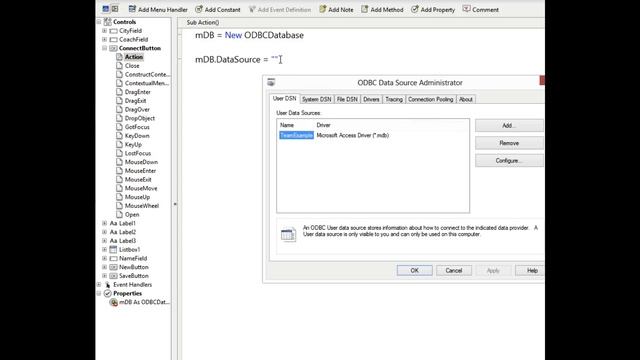Expand the CityField tree node

pos(104,31)
